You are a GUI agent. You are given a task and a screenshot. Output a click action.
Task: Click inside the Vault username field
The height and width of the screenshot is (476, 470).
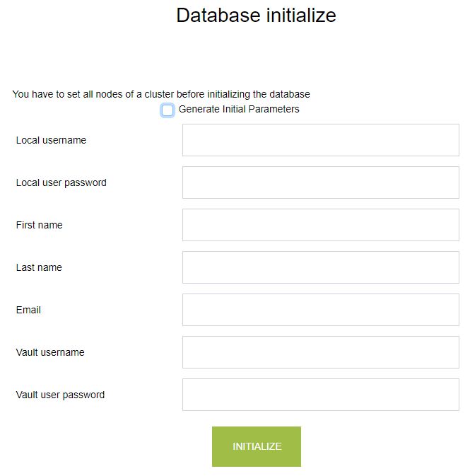tap(320, 352)
